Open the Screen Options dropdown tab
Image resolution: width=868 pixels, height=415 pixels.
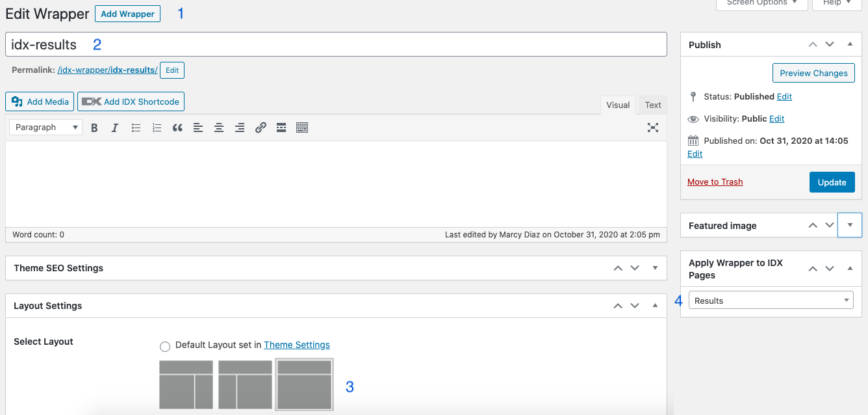tap(762, 4)
